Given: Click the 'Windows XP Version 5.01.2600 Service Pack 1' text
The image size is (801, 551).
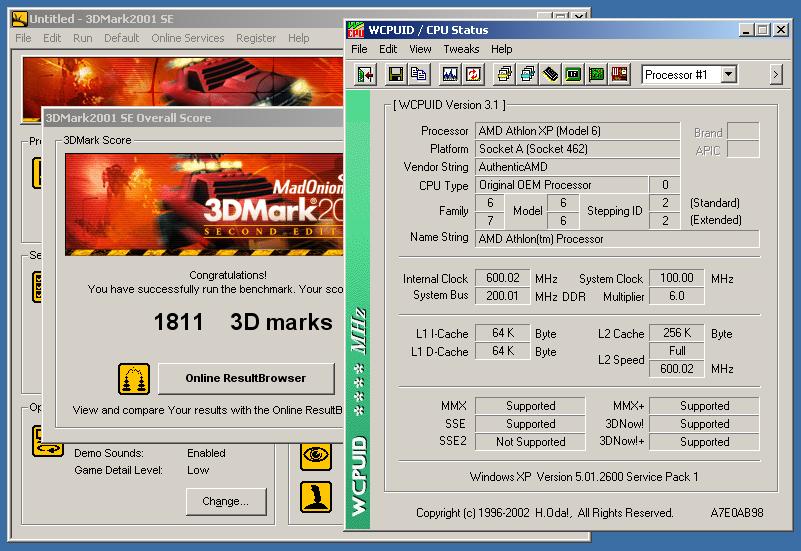Looking at the screenshot, I should click(584, 476).
